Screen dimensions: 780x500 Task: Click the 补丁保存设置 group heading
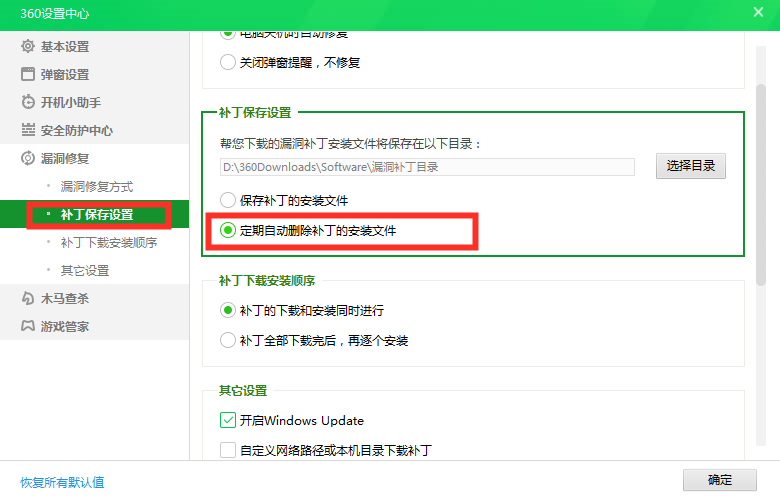(255, 112)
